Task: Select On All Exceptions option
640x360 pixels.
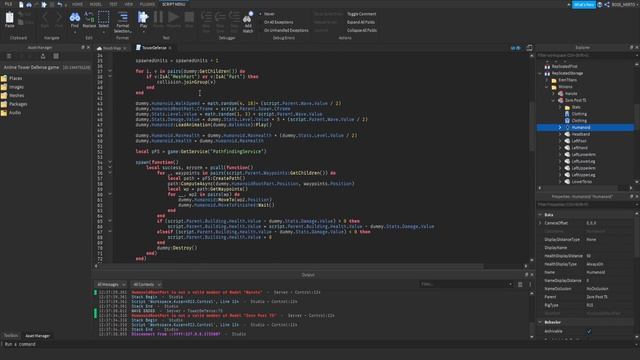Action: [278, 22]
